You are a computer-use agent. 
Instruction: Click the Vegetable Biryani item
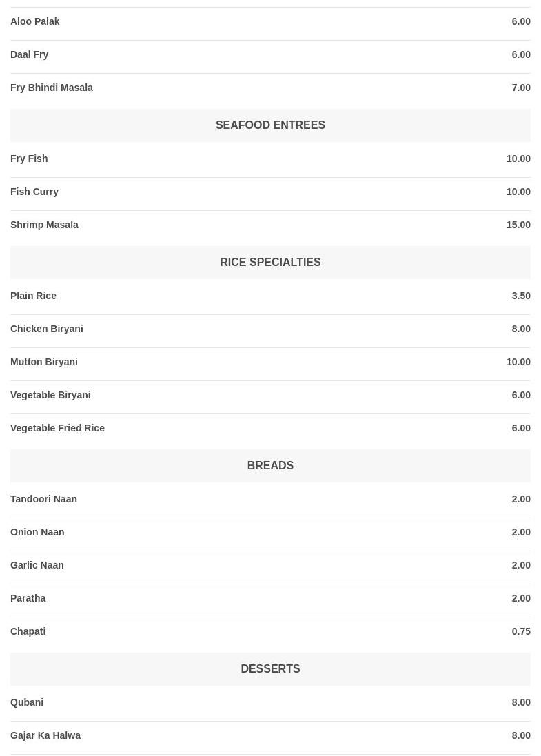click(50, 395)
